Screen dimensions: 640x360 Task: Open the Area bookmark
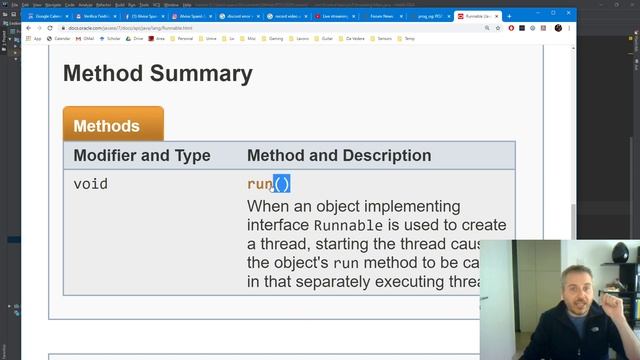(x=156, y=39)
